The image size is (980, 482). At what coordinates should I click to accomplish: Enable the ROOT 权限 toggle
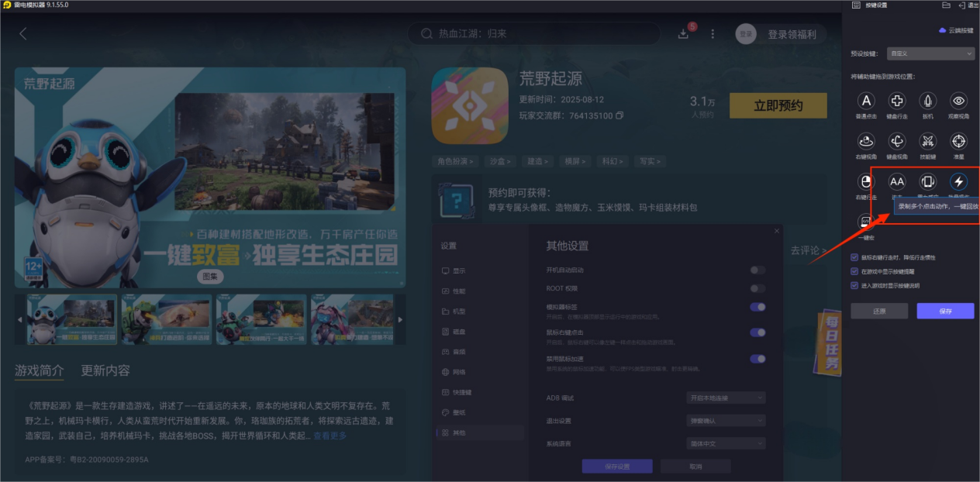(x=757, y=288)
